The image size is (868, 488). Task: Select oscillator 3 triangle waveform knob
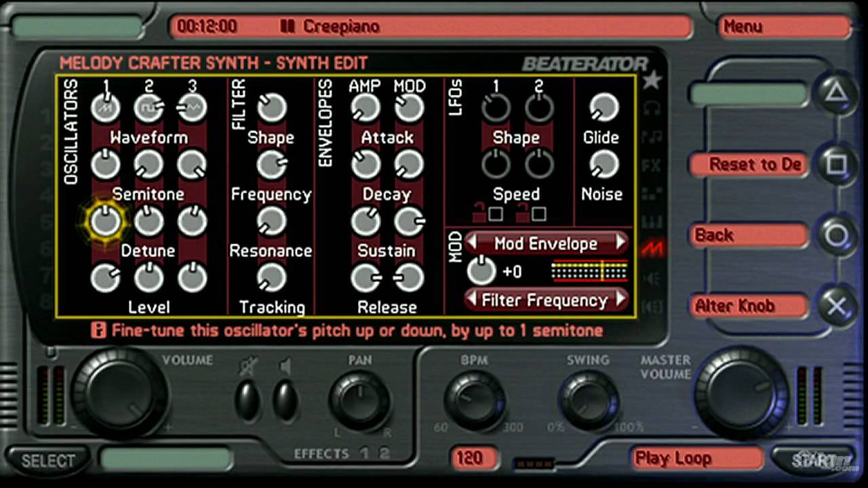pos(192,108)
